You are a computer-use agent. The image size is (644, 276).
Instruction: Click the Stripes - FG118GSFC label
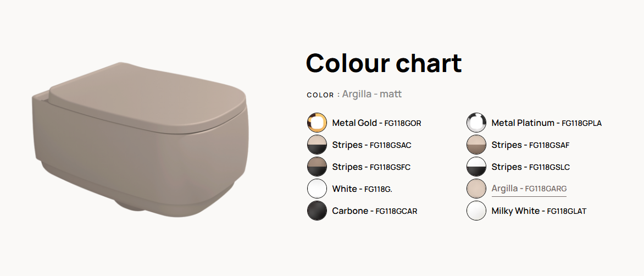(371, 167)
